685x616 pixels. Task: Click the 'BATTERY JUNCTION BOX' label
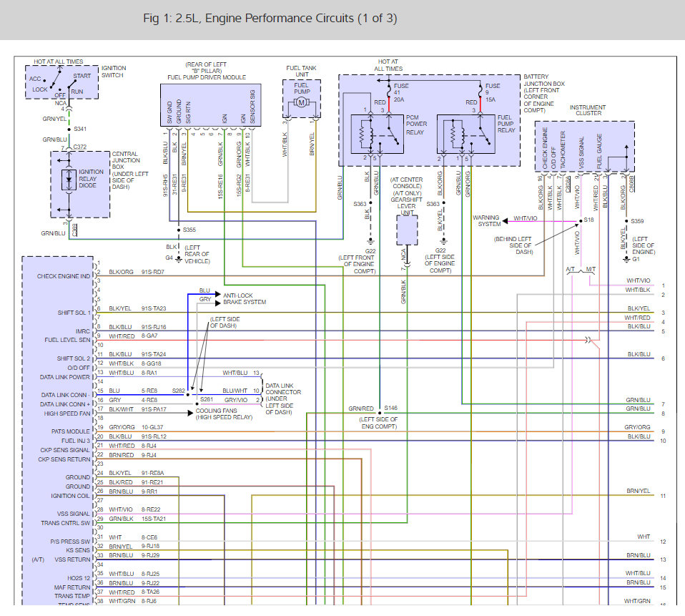point(544,80)
